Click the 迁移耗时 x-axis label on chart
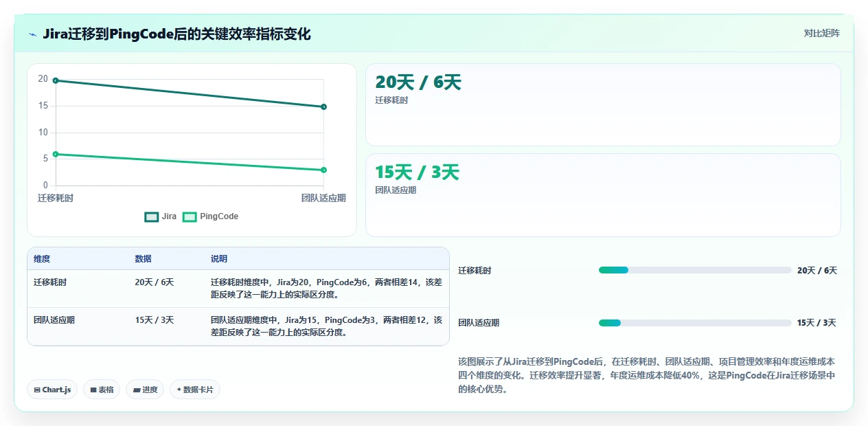Screen dimensions: 868x426 click(56, 198)
